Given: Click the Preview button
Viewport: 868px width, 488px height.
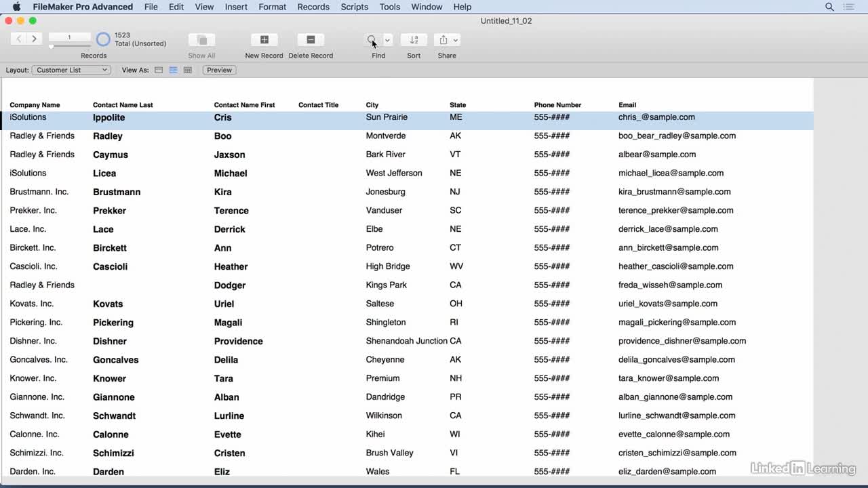Looking at the screenshot, I should 219,70.
